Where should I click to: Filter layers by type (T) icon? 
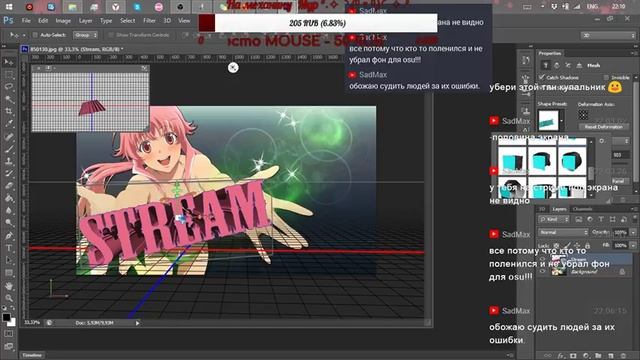[601, 220]
